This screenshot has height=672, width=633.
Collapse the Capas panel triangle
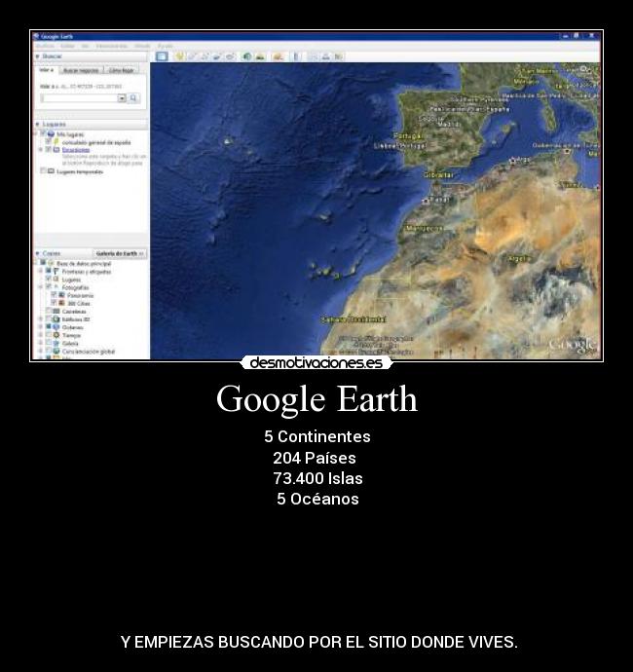(x=38, y=254)
